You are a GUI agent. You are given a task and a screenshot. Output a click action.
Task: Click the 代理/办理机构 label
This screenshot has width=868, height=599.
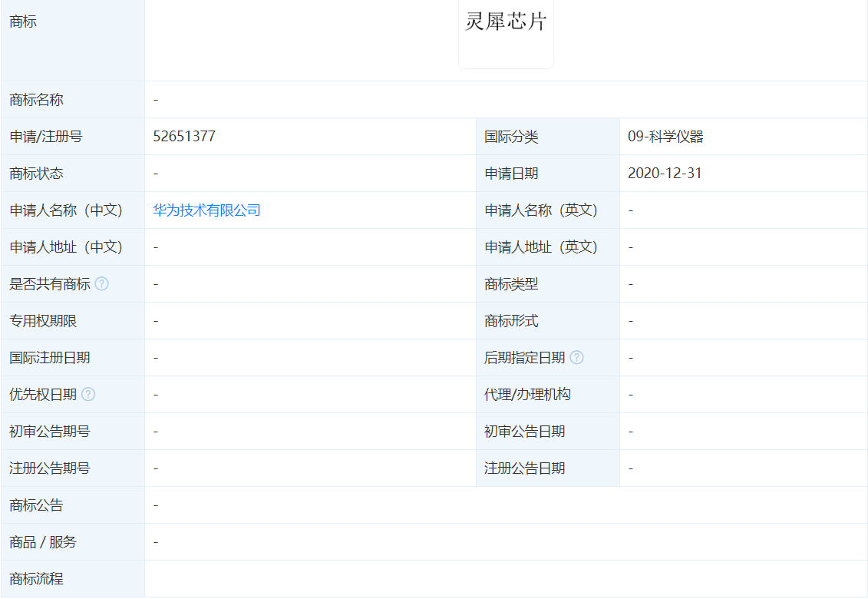pyautogui.click(x=527, y=394)
